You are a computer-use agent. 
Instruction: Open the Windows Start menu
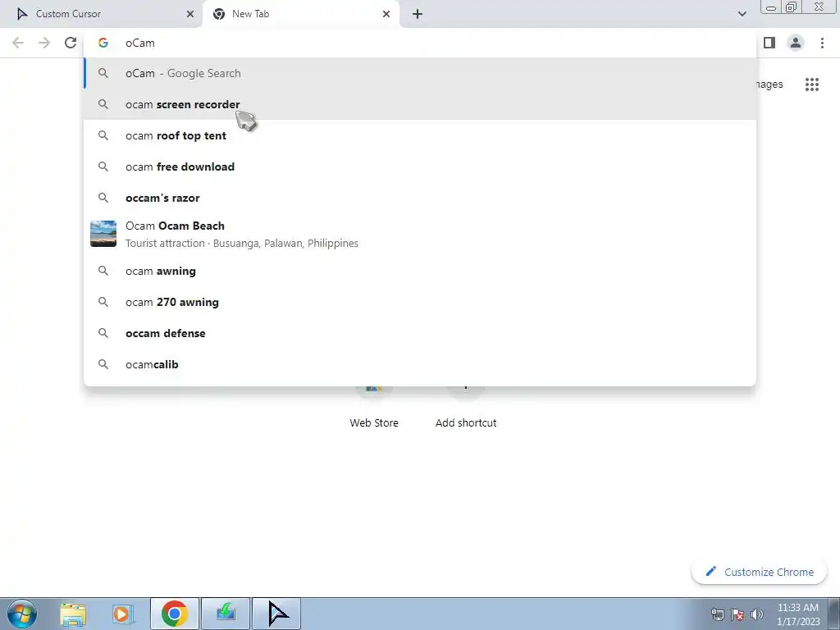(22, 614)
